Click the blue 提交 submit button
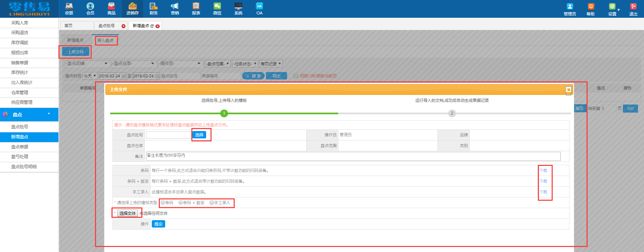The width and height of the screenshot is (644, 252). point(158,224)
